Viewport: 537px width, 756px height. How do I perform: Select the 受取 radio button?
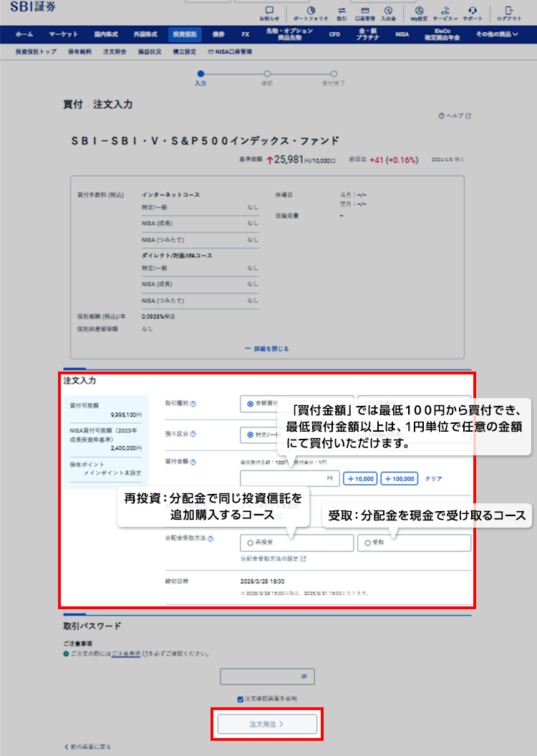pos(367,543)
